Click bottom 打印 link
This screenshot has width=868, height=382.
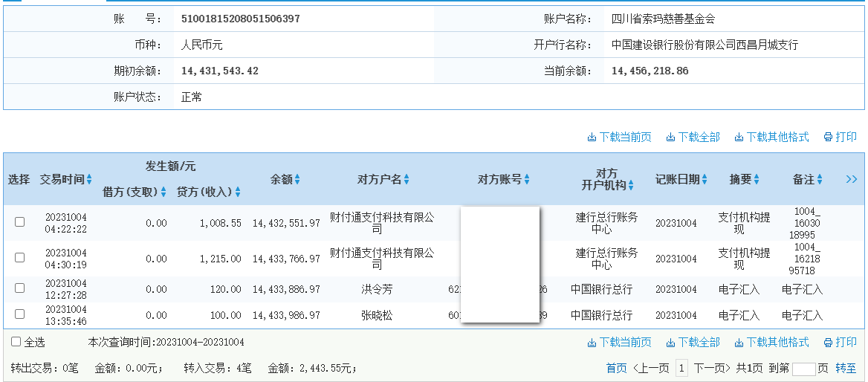tap(841, 342)
